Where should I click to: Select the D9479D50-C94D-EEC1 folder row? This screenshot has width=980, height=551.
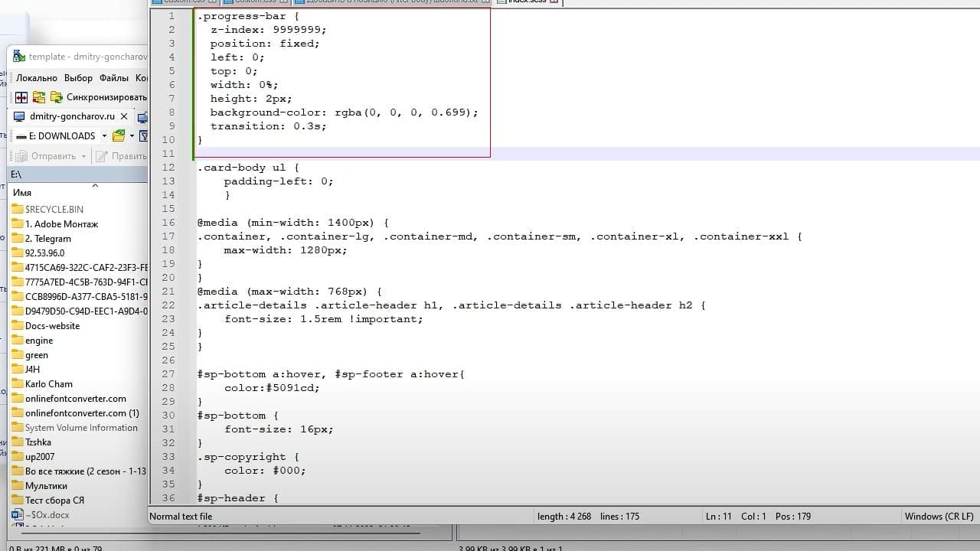78,311
